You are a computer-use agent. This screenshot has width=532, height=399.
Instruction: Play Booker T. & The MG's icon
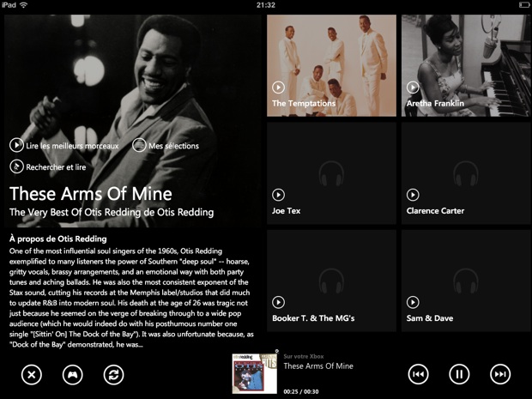pyautogui.click(x=278, y=302)
